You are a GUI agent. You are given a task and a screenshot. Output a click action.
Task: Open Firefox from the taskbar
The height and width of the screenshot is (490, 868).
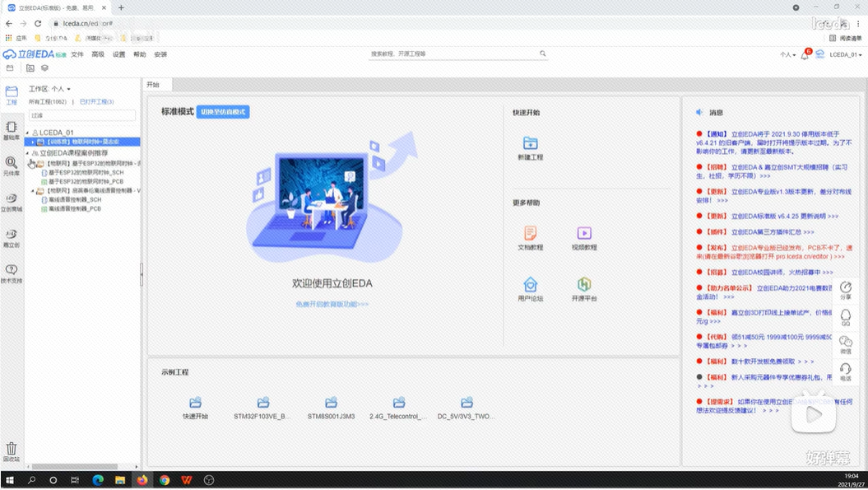coord(142,480)
